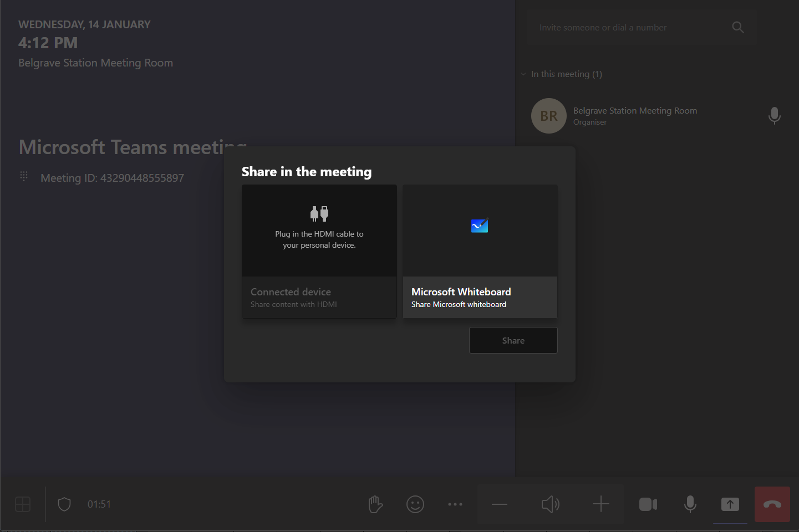
Task: Click the Invite someone search field
Action: (627, 27)
